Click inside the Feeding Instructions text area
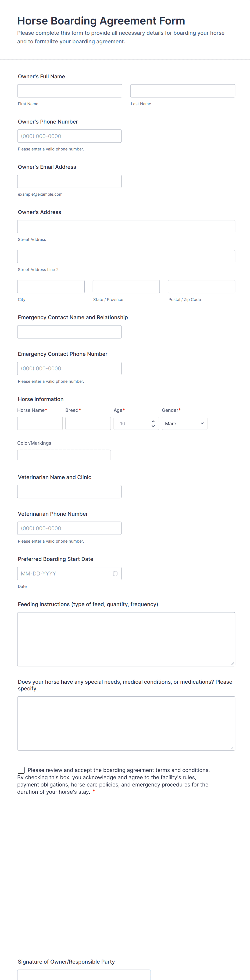Screen dimensions: 250x980 tap(126, 639)
